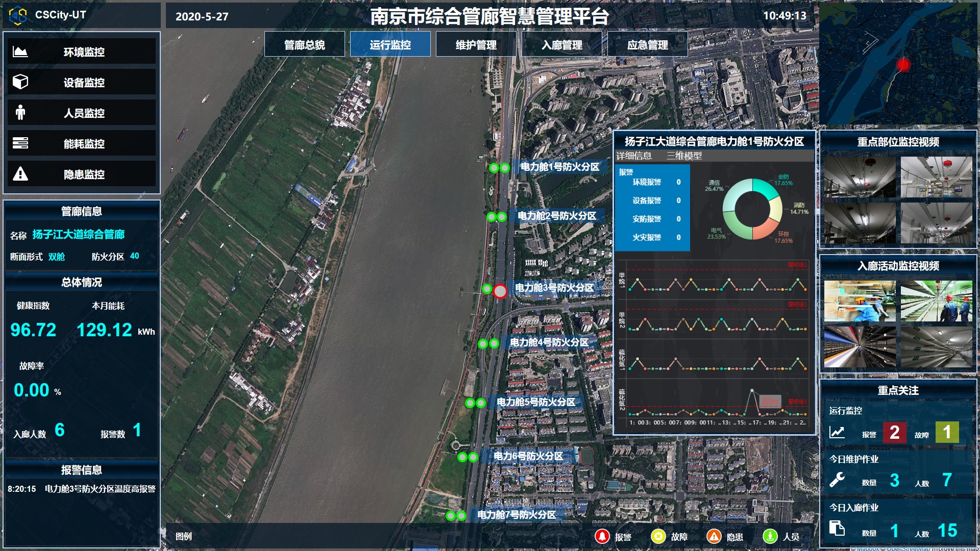
Task: Click the 电力舱5号防火分区 map label
Action: 536,402
